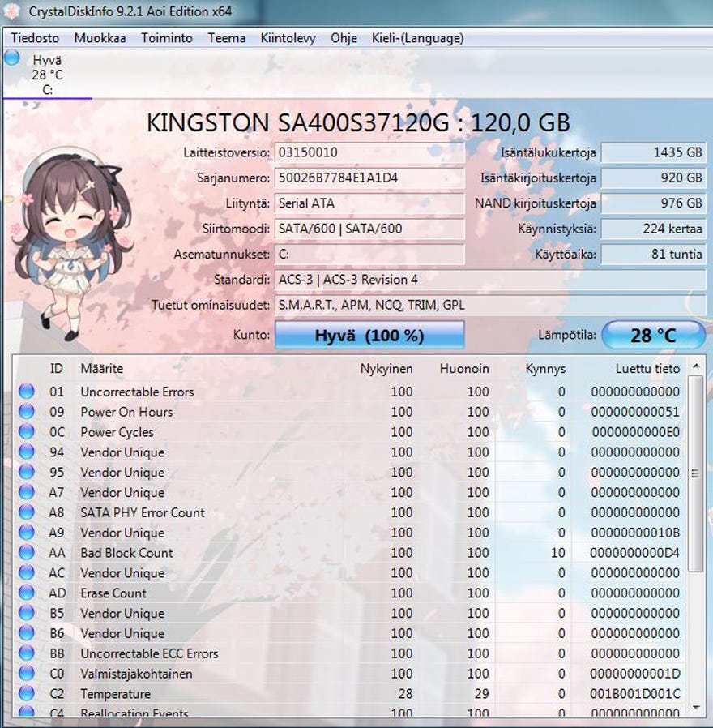Open the Kieli-(Language) menu

click(x=417, y=38)
